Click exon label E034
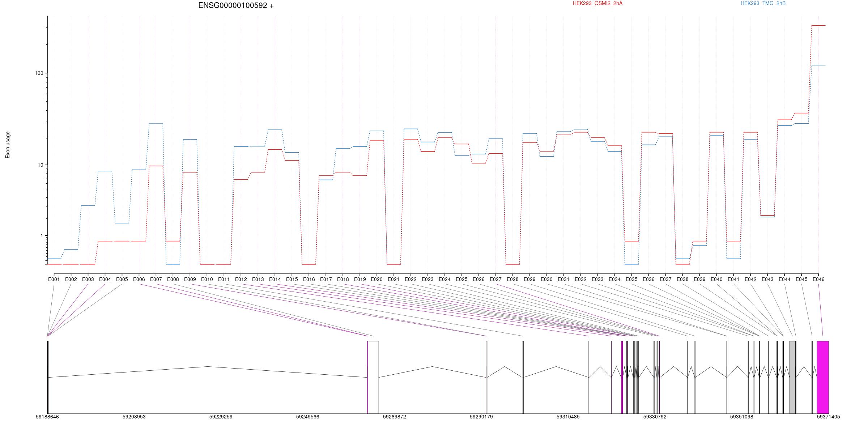The width and height of the screenshot is (868, 434). pos(615,279)
